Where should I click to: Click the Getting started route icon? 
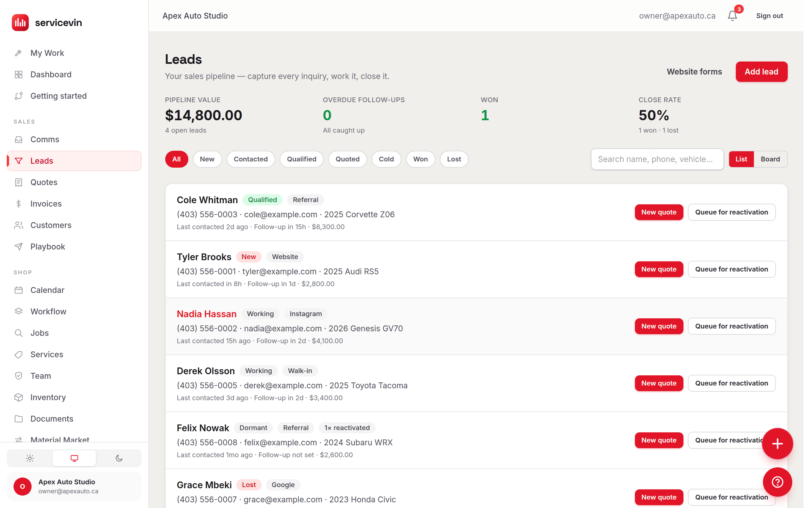pos(18,96)
